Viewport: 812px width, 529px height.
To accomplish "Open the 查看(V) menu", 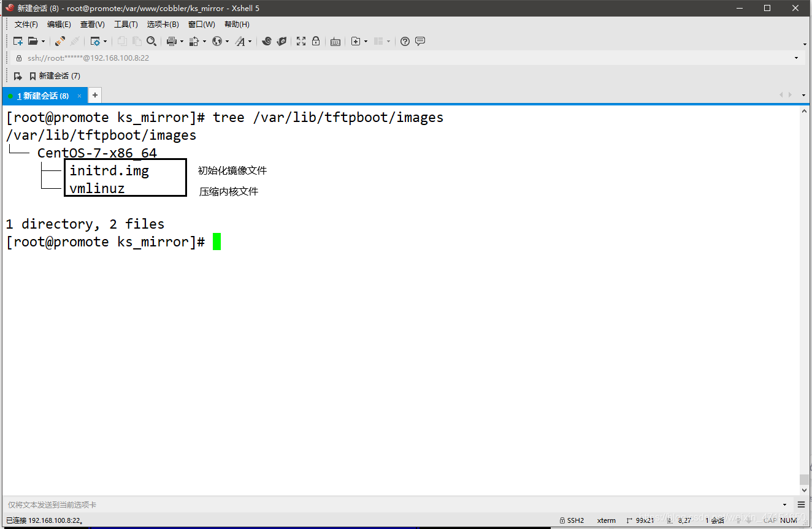I will pyautogui.click(x=93, y=25).
